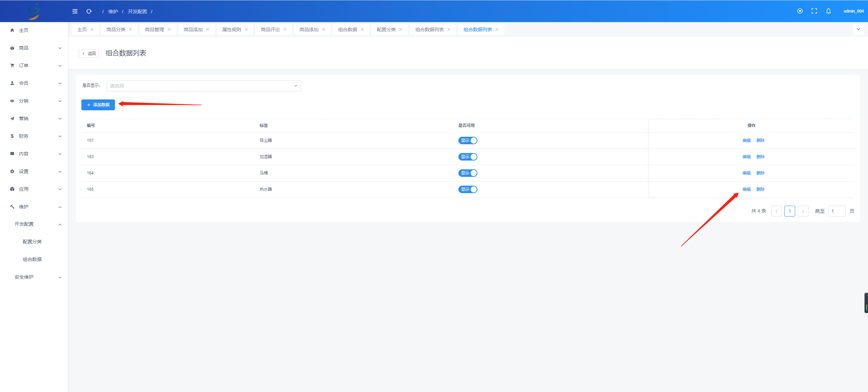Open the 是否显示 select dropdown
The height and width of the screenshot is (392, 868).
[204, 86]
